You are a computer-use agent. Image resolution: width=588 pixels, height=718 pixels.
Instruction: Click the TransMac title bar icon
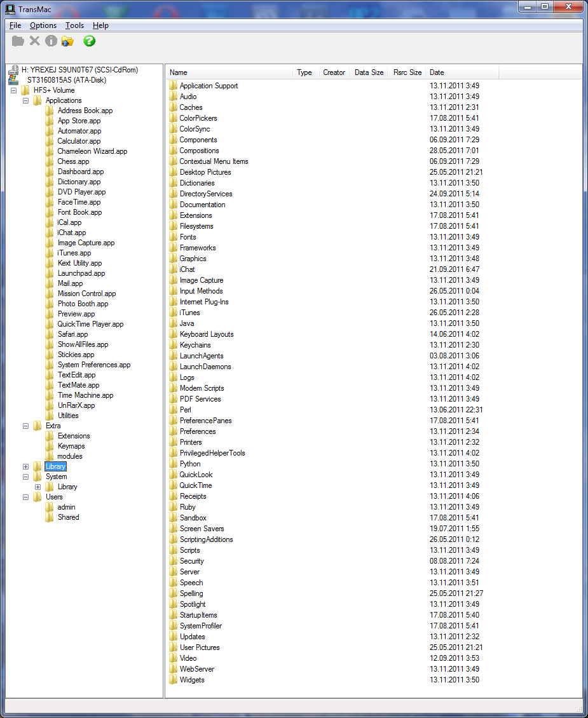pyautogui.click(x=10, y=9)
